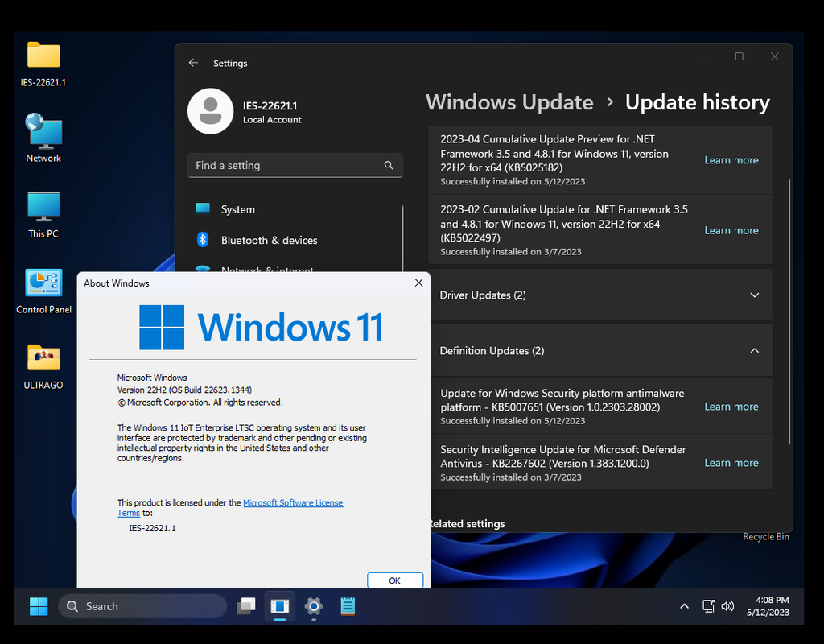Open the clock showing 4:08 PM
The height and width of the screenshot is (644, 824).
coord(768,606)
